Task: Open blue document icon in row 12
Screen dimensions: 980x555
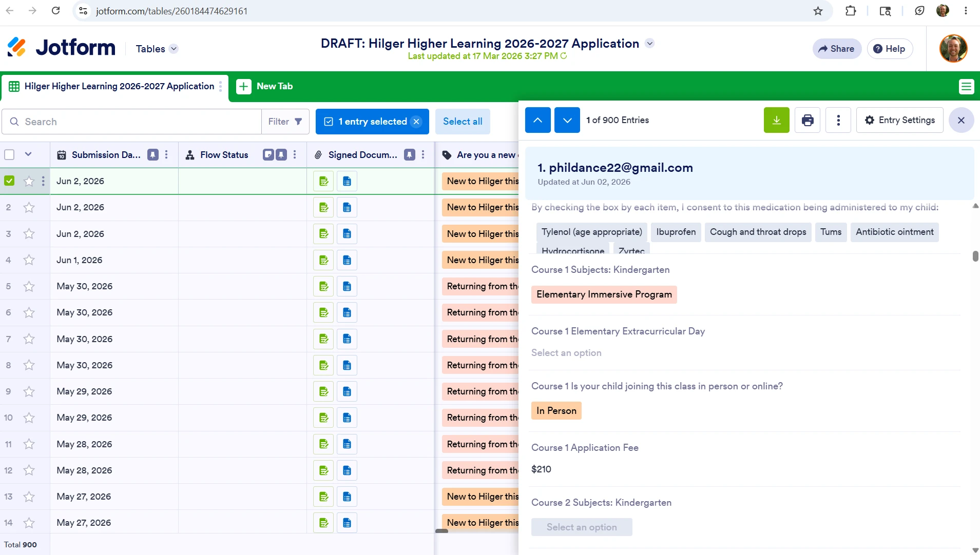Action: point(347,470)
